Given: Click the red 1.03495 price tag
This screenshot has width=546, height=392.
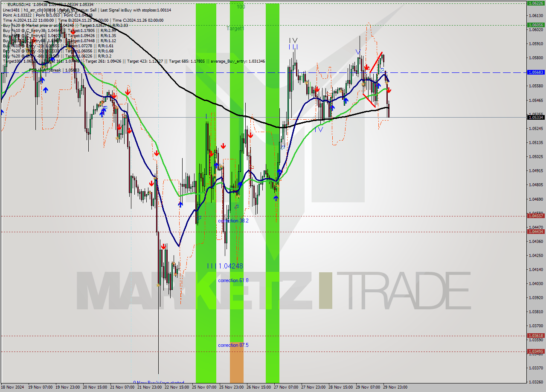Looking at the screenshot, I should [536, 352].
